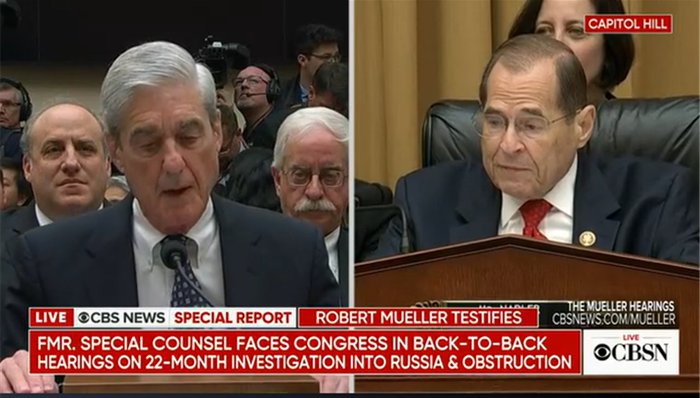Select the SPECIAL REPORT label

(233, 318)
